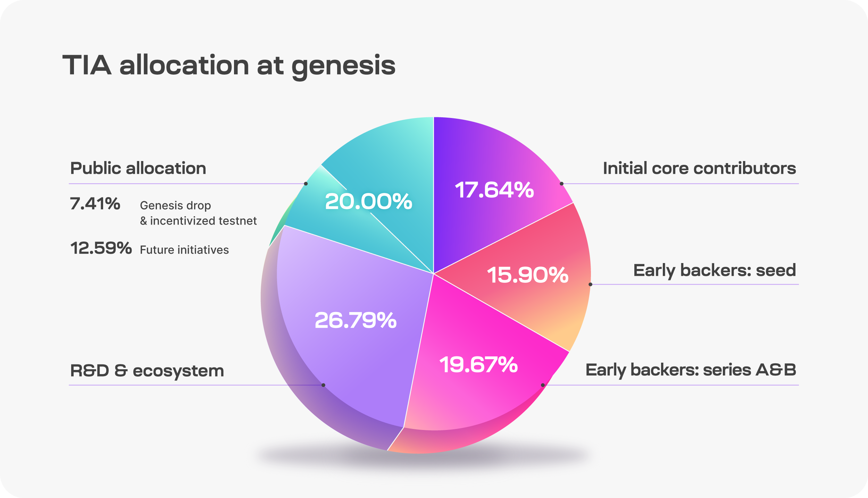This screenshot has width=868, height=498.
Task: Click the "Future initiatives" text
Action: coord(184,250)
